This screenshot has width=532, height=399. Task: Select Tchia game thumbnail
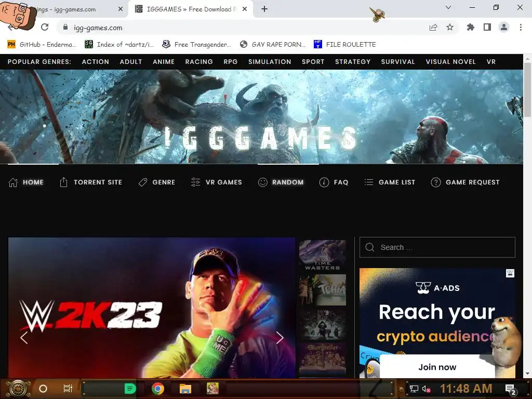322,290
